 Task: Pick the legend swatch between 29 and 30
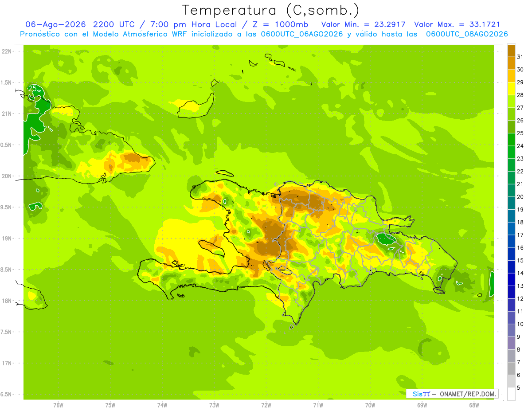pos(511,76)
